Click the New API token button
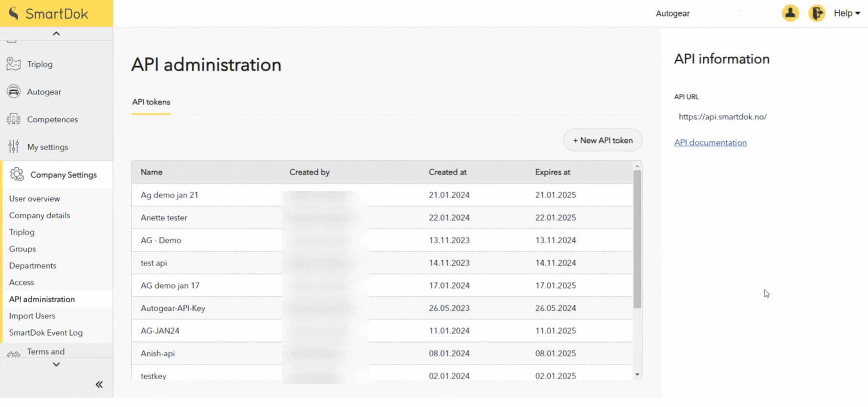The image size is (868, 407). pos(602,140)
